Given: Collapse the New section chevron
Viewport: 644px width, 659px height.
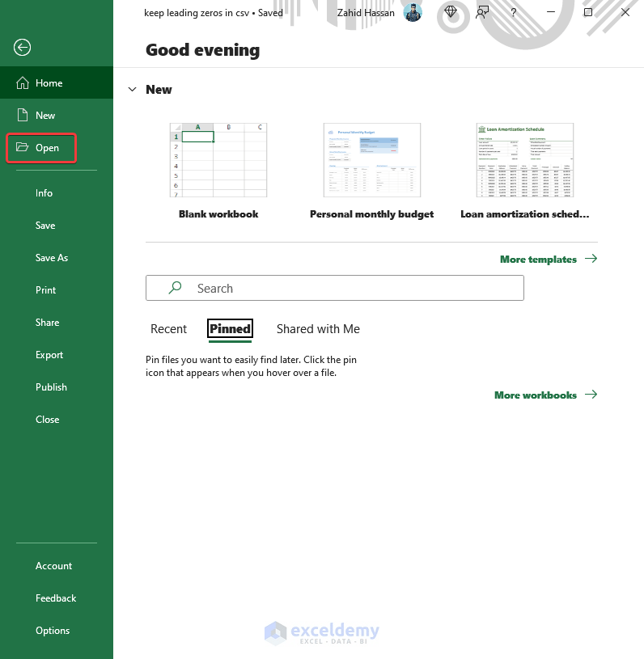Looking at the screenshot, I should [132, 89].
